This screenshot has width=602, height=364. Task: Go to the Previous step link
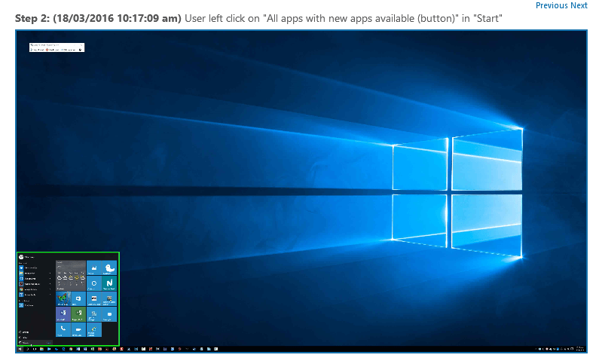pyautogui.click(x=552, y=5)
